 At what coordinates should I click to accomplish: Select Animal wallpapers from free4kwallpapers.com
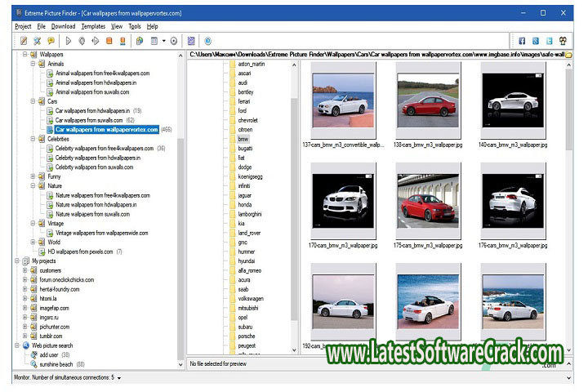click(x=102, y=73)
